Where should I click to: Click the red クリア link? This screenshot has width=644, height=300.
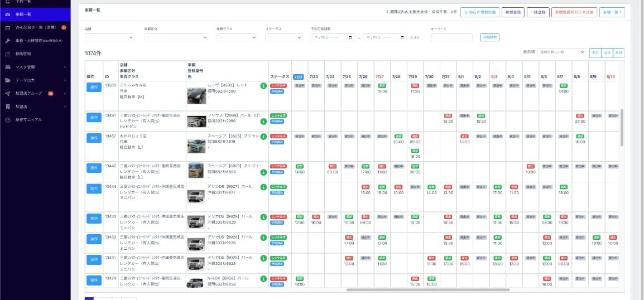415,38
